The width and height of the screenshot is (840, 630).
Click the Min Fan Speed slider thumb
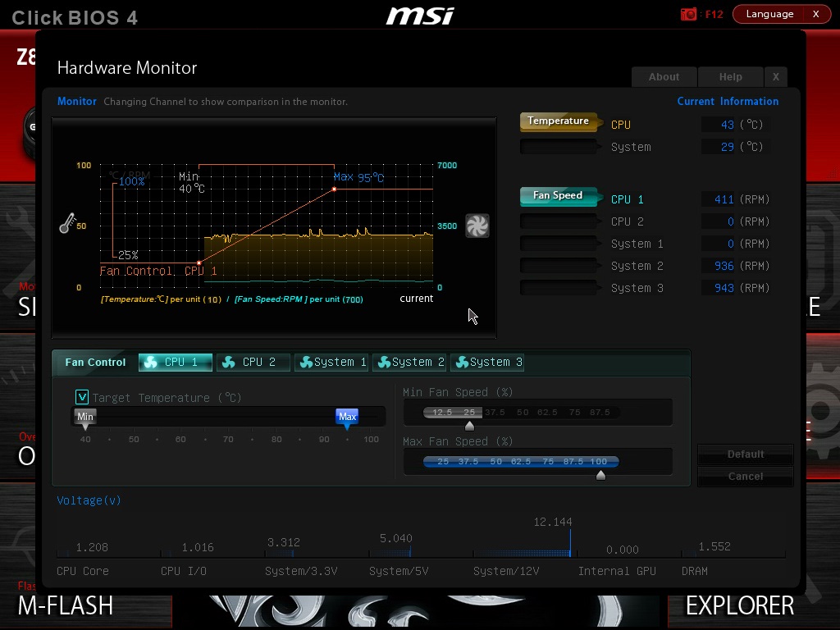click(469, 426)
